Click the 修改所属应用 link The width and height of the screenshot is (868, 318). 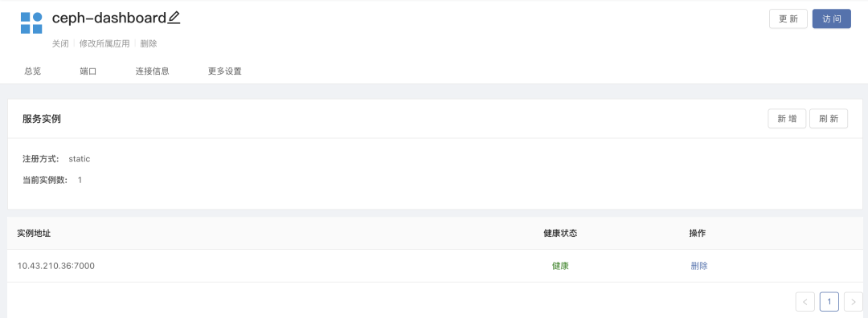104,43
